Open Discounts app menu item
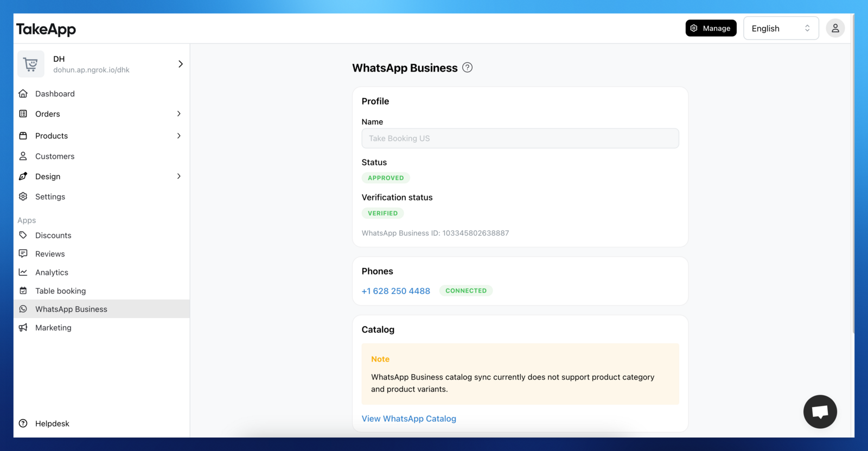Viewport: 868px width, 451px height. 101,235
